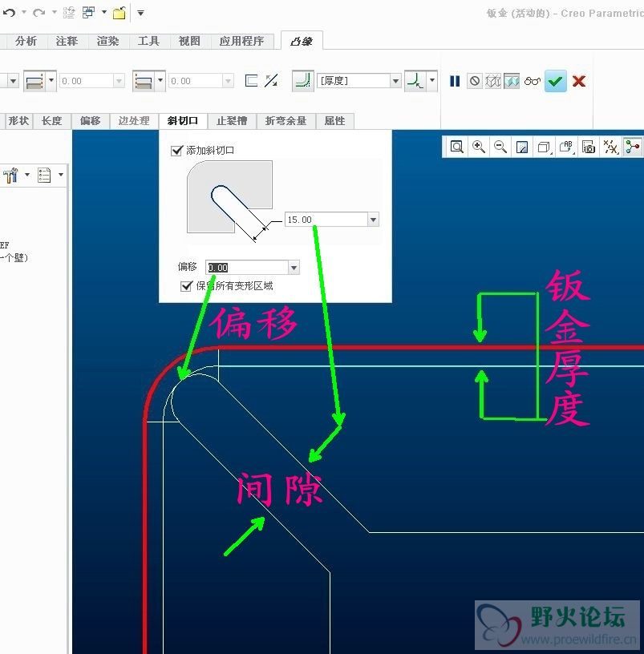Select the 斜切口 panel tab

coord(183,121)
